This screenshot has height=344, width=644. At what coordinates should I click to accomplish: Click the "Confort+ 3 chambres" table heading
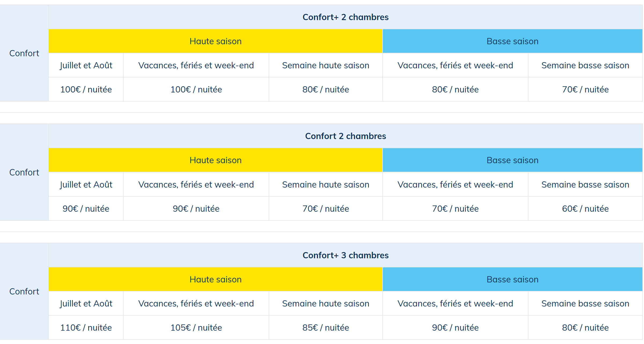[345, 255]
